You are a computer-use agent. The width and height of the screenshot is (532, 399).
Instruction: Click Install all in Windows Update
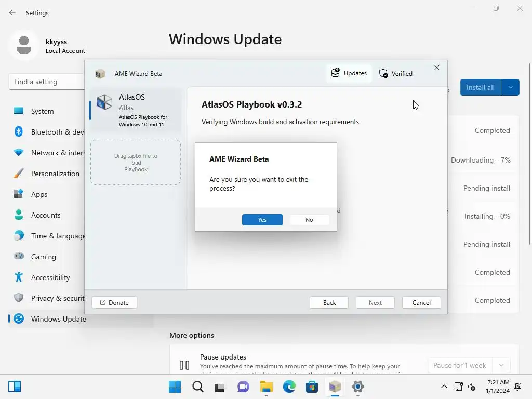pyautogui.click(x=480, y=87)
